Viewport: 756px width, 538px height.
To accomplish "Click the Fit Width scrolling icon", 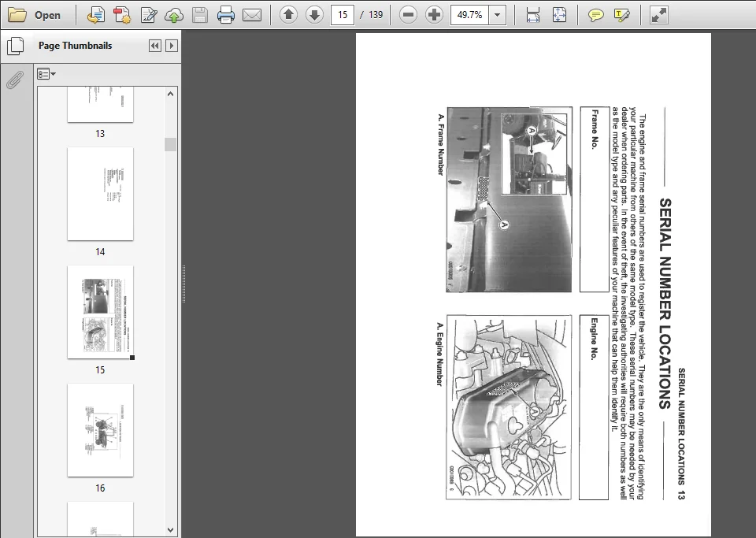I will click(533, 15).
